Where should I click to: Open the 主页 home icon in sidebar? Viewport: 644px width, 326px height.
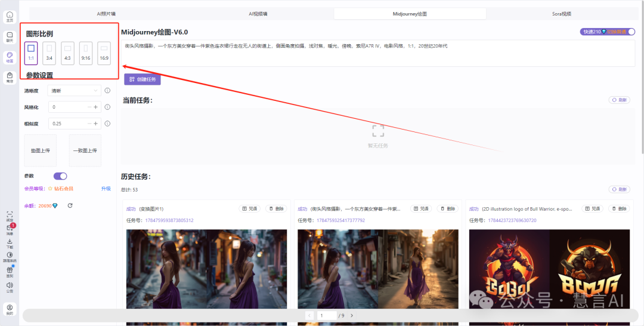[10, 16]
